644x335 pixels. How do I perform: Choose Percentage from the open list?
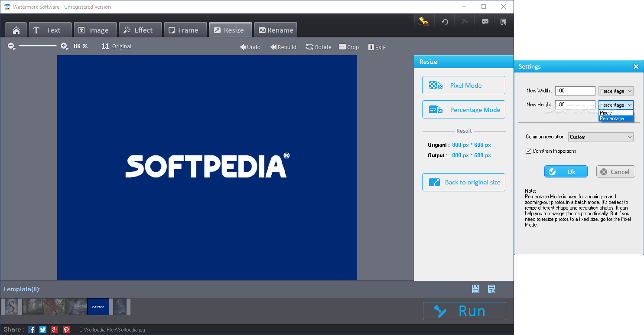pos(616,118)
